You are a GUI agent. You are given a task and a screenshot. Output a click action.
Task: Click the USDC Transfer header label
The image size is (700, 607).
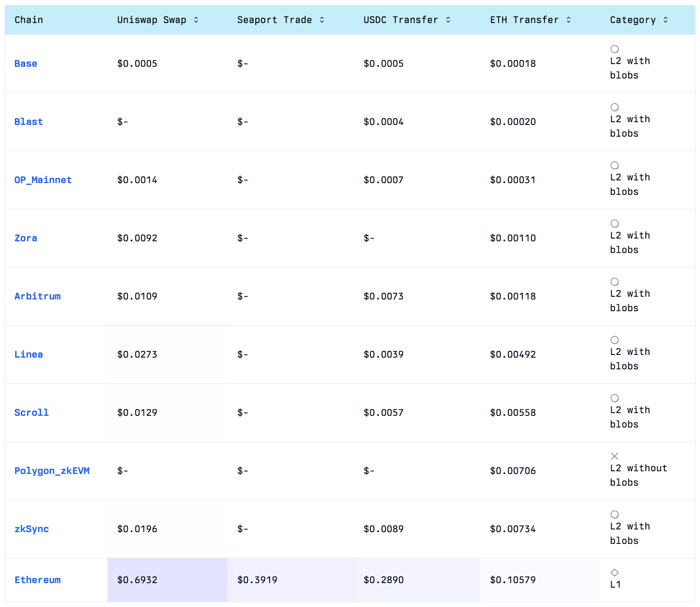(x=401, y=20)
